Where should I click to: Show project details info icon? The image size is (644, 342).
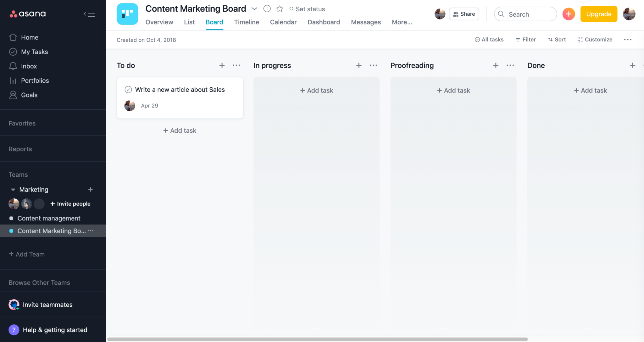267,9
